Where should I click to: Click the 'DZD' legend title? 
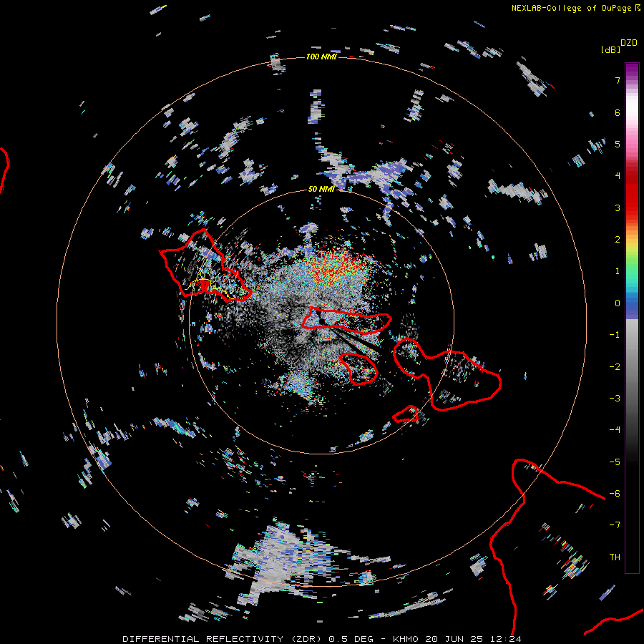point(629,43)
